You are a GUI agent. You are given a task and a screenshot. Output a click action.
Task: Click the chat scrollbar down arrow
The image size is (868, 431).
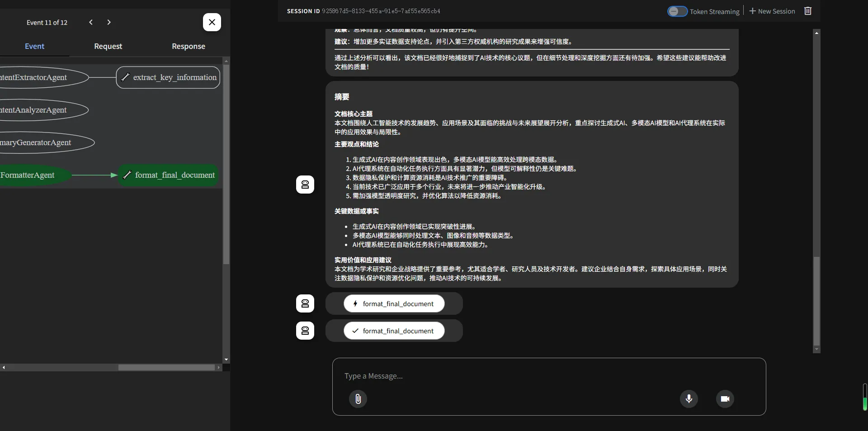pyautogui.click(x=816, y=350)
